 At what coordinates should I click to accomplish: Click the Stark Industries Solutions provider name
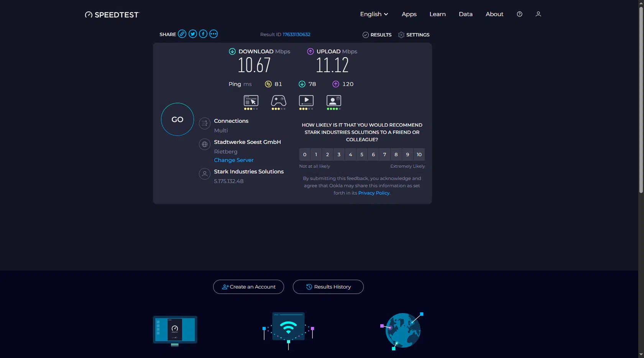[249, 172]
